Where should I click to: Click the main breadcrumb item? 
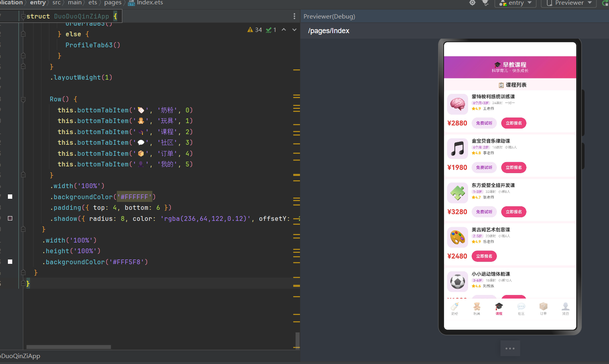pos(75,3)
